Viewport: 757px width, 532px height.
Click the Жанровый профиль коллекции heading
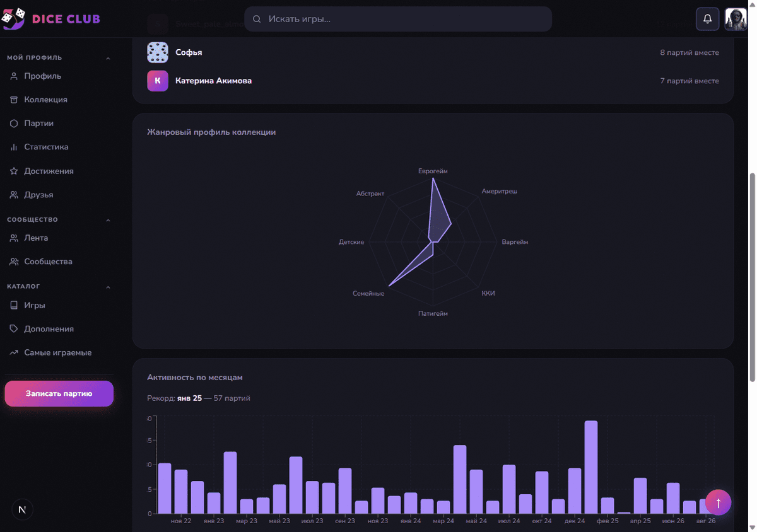[211, 132]
